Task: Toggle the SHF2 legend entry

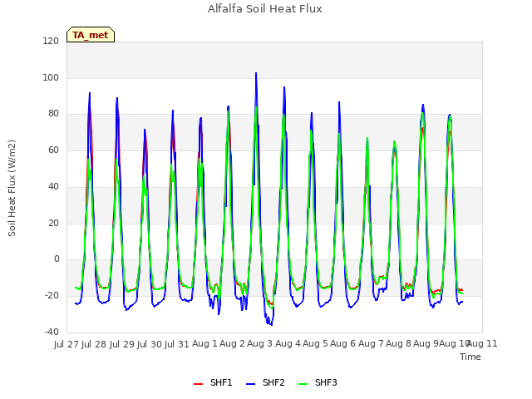Action: (265, 382)
